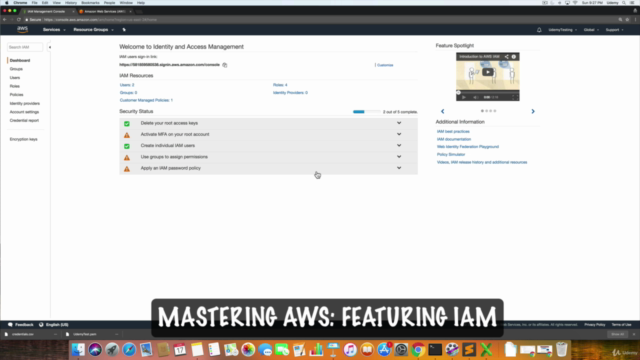Image resolution: width=640 pixels, height=360 pixels.
Task: Click the Users: 2 resource link
Action: 127,85
